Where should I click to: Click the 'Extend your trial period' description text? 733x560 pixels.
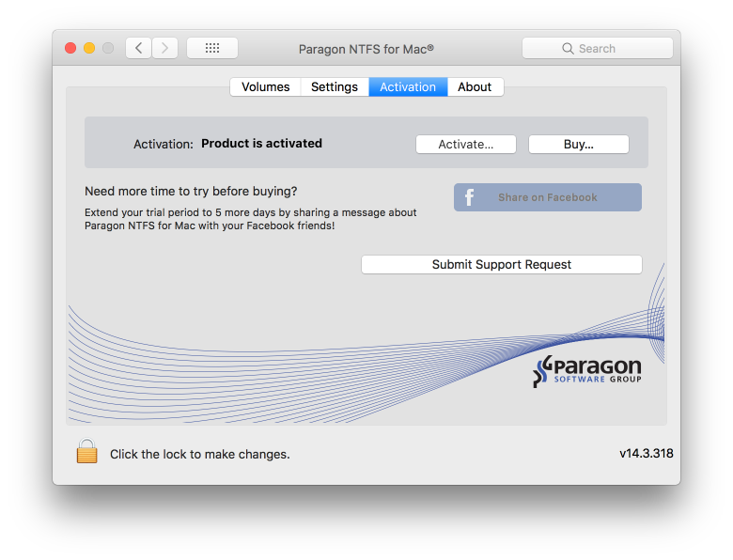250,219
